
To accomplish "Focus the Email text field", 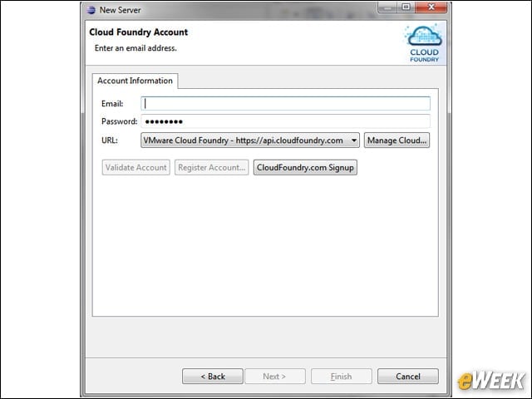I will pyautogui.click(x=285, y=103).
